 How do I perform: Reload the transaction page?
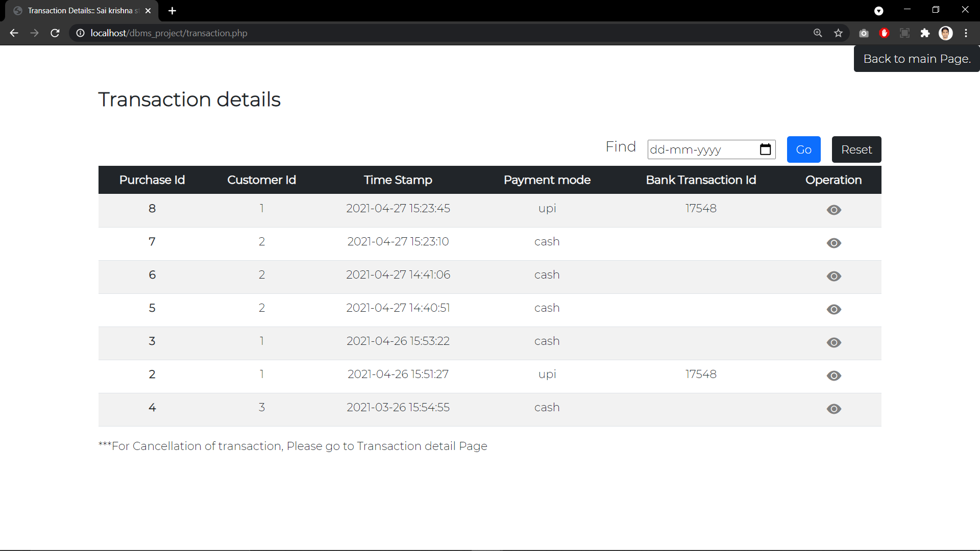click(55, 33)
